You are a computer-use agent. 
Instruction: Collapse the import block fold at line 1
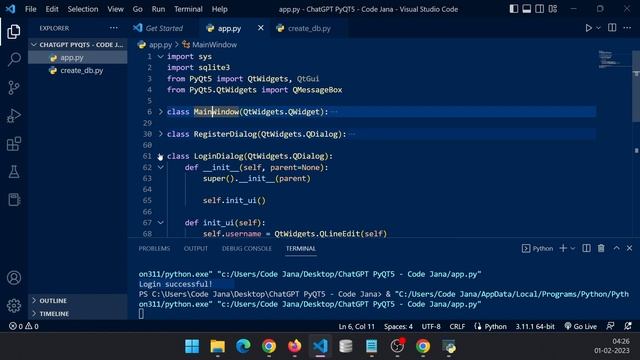[160, 56]
